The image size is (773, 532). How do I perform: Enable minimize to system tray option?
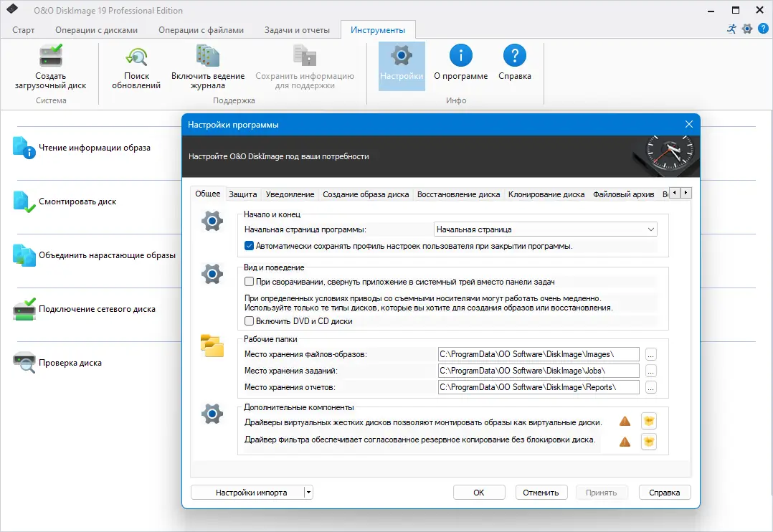[250, 282]
